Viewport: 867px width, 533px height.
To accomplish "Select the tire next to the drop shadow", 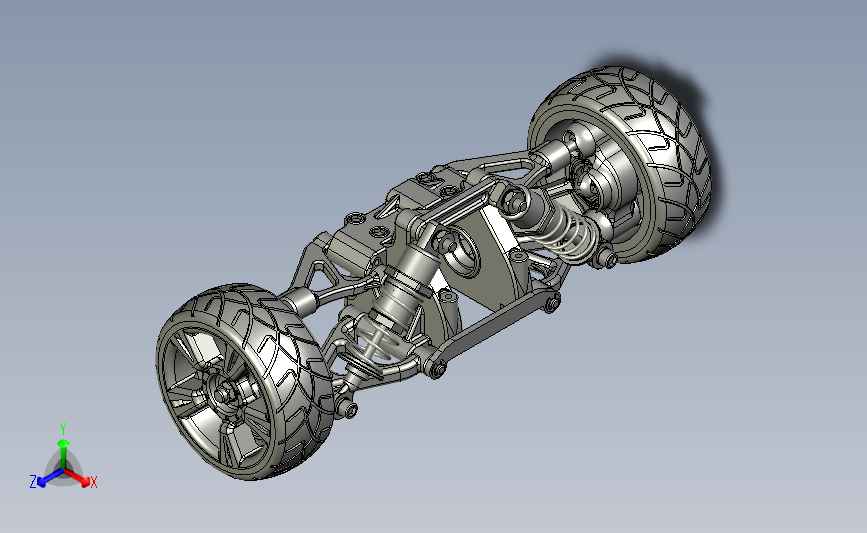I will 620,164.
